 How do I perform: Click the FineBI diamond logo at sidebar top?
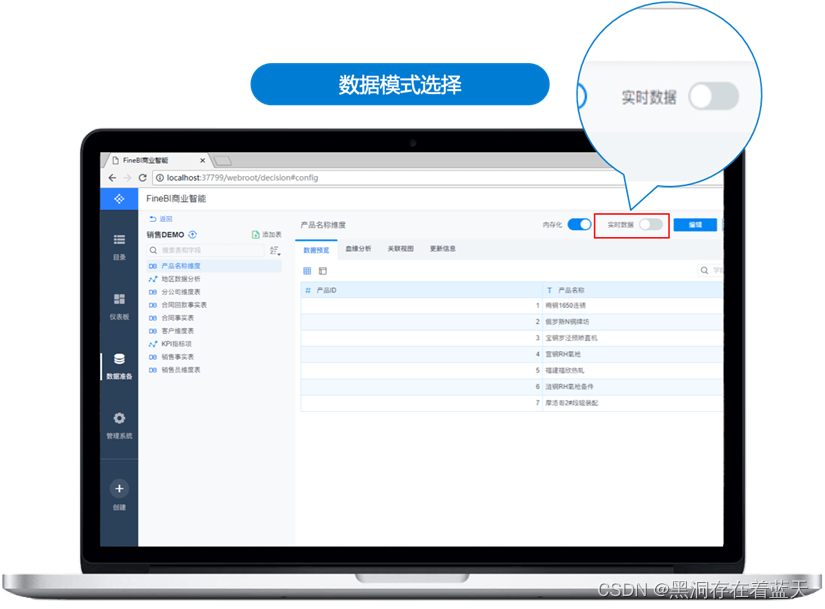coord(119,198)
